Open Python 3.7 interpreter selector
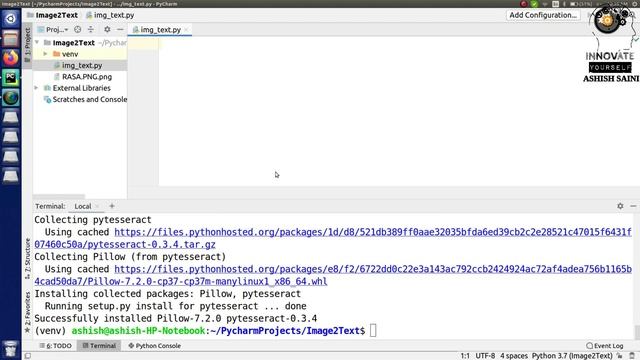 pyautogui.click(x=572, y=356)
